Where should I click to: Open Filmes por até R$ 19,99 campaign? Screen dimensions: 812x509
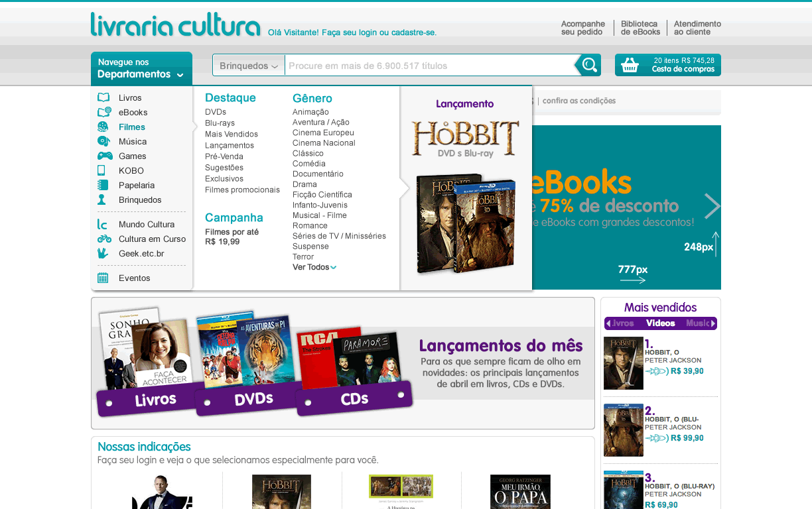232,237
